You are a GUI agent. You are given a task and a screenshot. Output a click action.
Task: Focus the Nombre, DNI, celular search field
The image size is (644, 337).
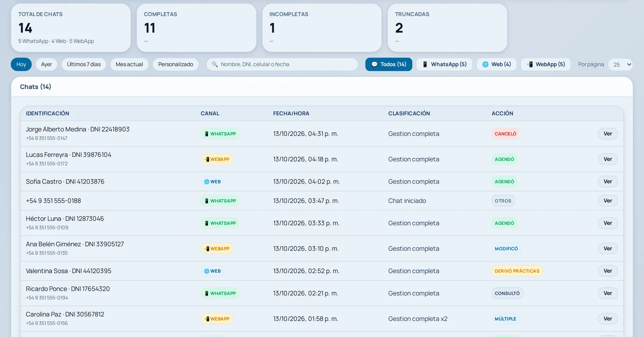[282, 64]
